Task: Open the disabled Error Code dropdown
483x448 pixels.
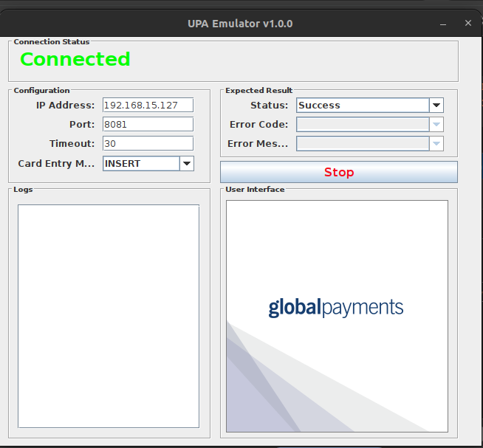Action: coord(370,125)
